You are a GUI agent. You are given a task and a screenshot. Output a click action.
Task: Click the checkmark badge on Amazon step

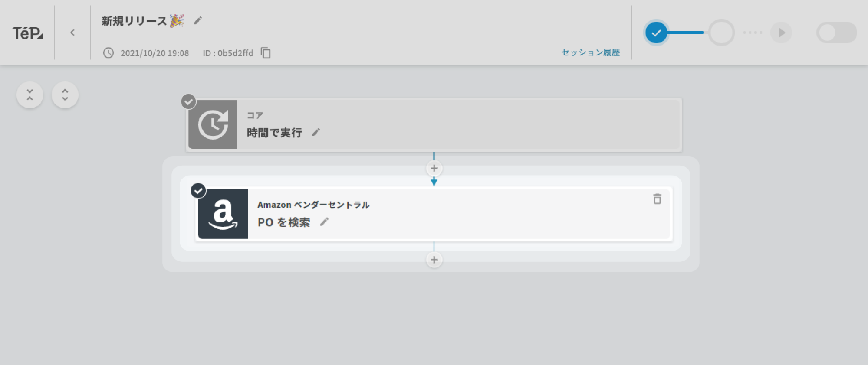(x=198, y=191)
